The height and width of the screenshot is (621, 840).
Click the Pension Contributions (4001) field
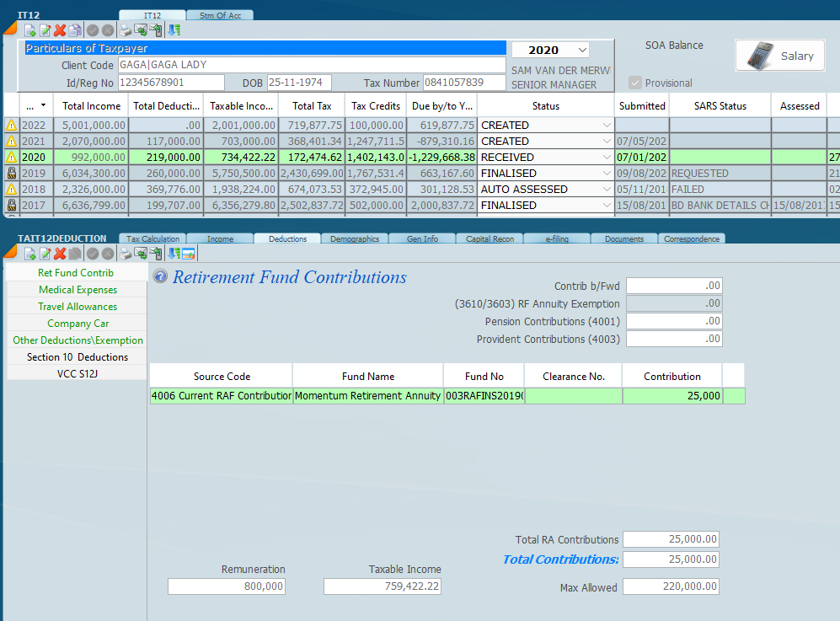coord(674,321)
